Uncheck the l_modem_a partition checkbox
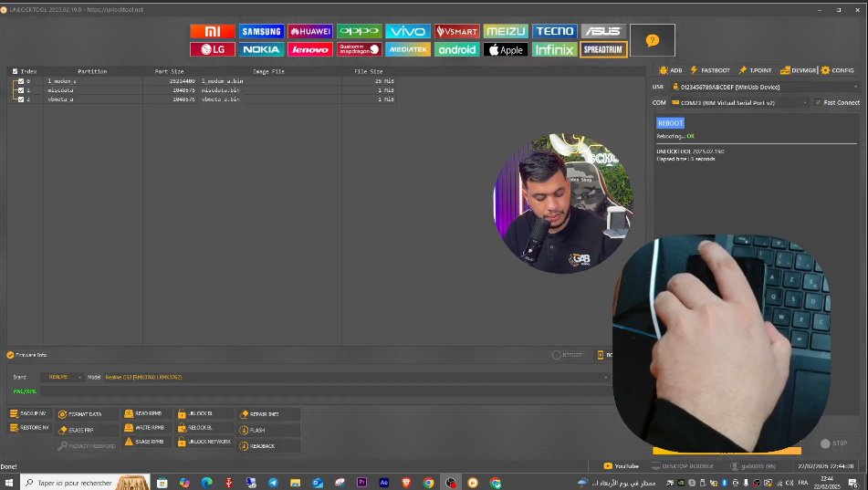 click(21, 81)
